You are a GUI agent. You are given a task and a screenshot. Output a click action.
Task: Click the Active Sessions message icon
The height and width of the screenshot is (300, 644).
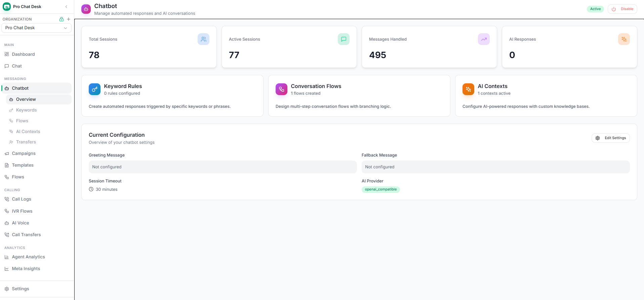click(x=344, y=39)
